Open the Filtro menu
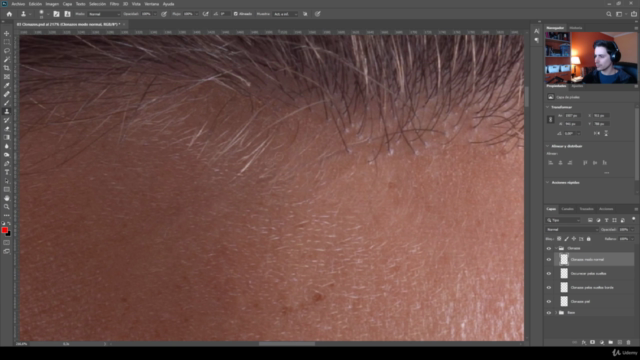The height and width of the screenshot is (360, 640). [114, 4]
